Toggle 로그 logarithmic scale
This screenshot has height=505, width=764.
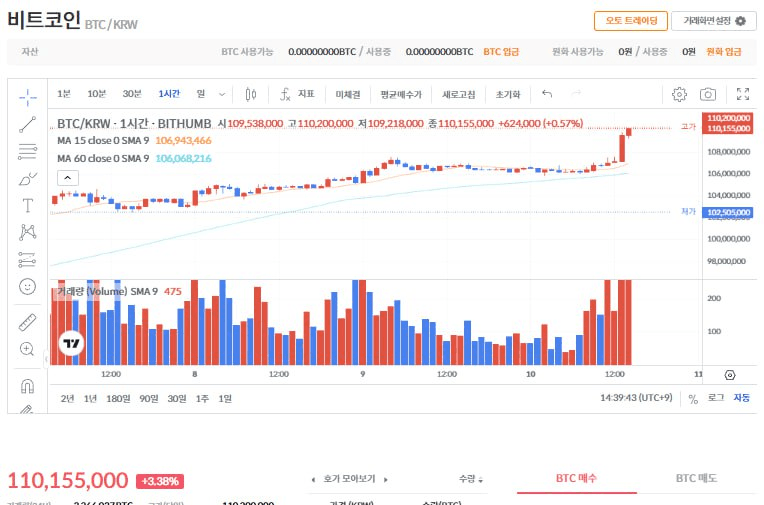[716, 398]
